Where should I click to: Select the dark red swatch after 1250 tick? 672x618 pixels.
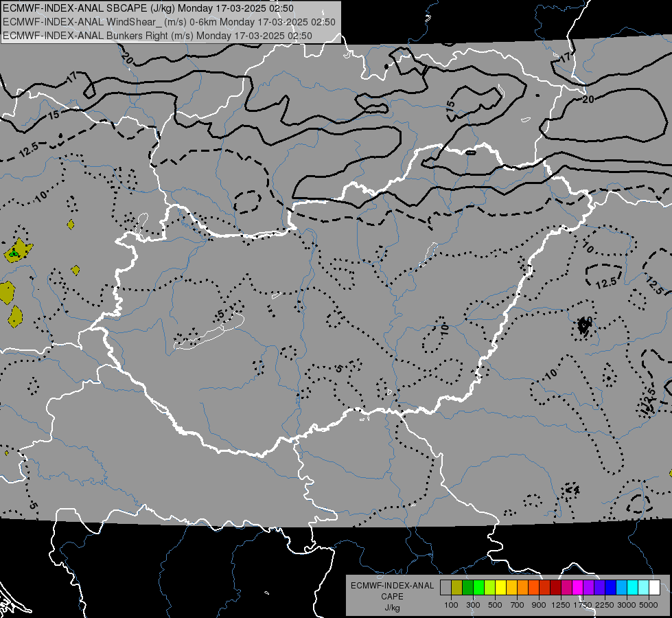[x=556, y=588]
